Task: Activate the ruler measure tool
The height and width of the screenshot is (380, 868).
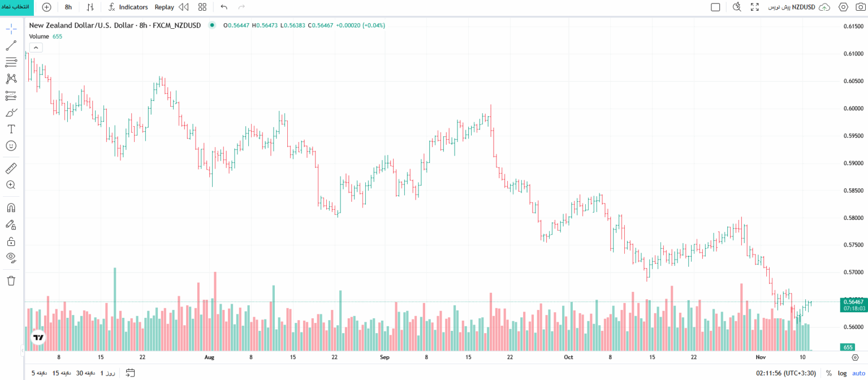Action: click(x=11, y=169)
